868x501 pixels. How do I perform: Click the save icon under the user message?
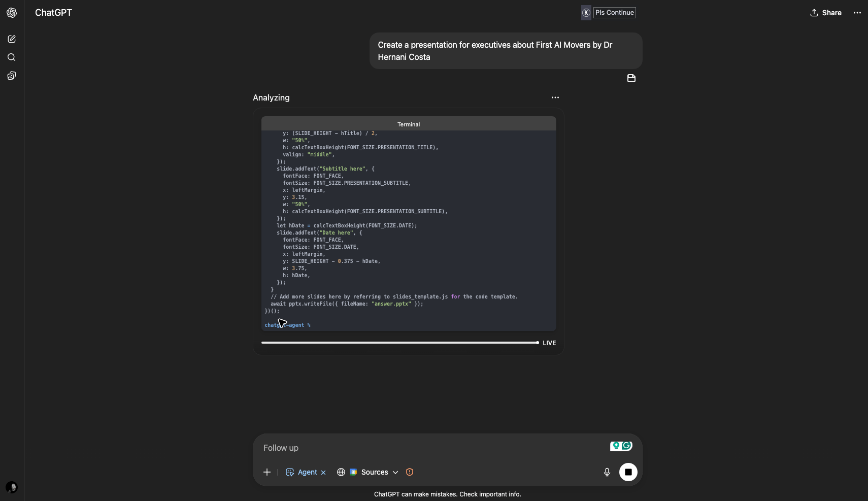point(631,78)
